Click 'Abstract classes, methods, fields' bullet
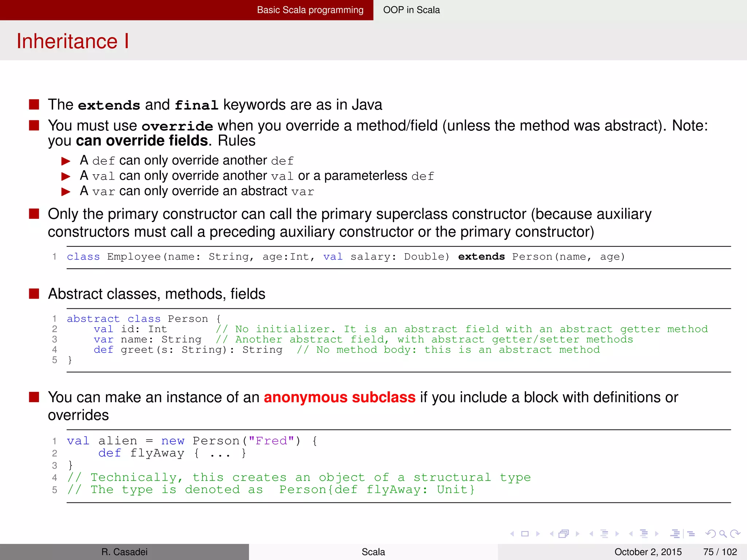Viewport: 747px width, 560px height. point(156,294)
